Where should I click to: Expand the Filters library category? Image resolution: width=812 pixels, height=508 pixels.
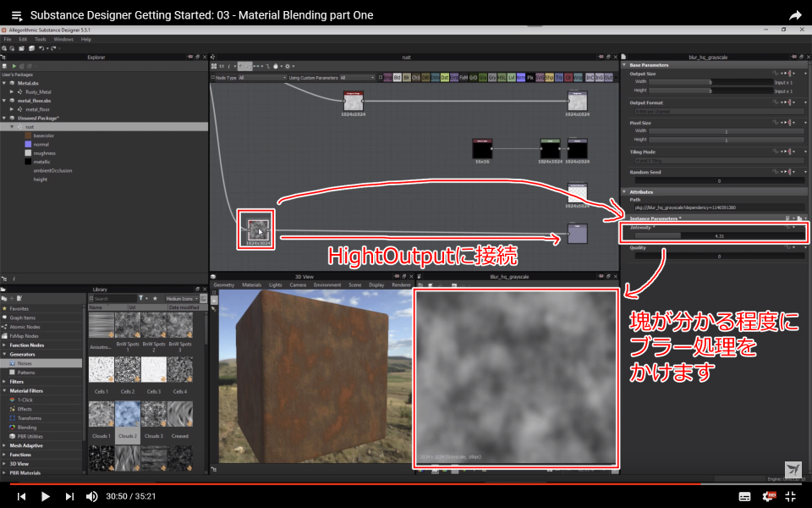pyautogui.click(x=5, y=382)
